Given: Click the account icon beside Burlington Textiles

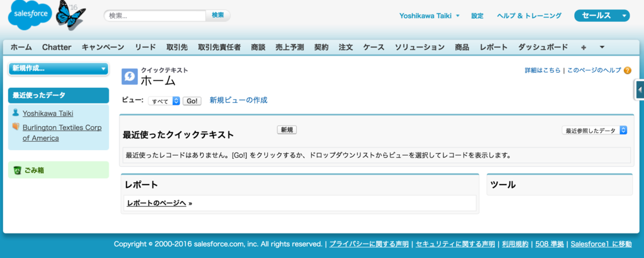Looking at the screenshot, I should pyautogui.click(x=16, y=127).
